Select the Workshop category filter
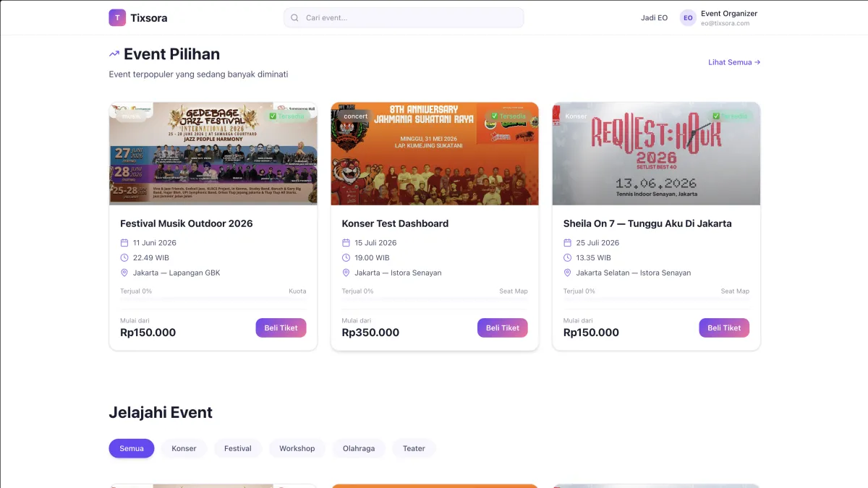 pos(297,448)
